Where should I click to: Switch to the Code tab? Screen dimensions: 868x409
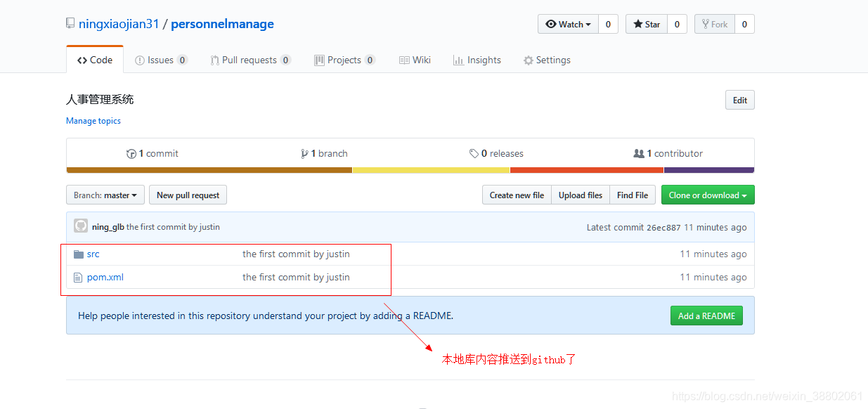(95, 60)
